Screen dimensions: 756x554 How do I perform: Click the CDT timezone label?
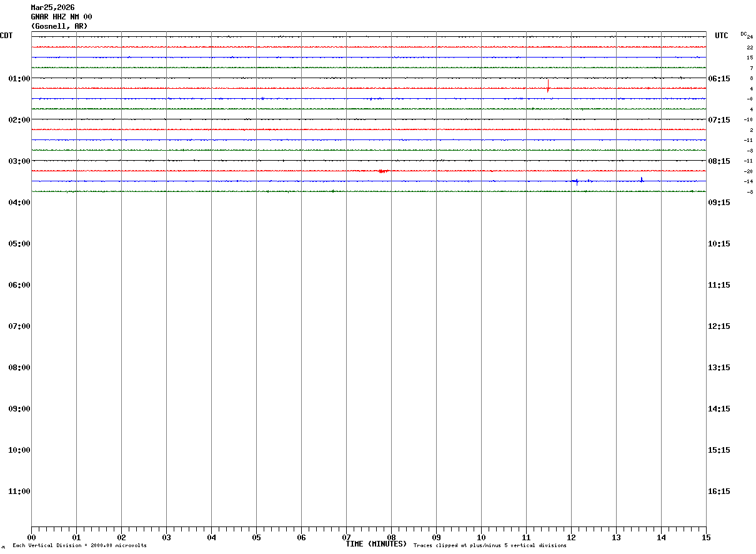pyautogui.click(x=6, y=36)
